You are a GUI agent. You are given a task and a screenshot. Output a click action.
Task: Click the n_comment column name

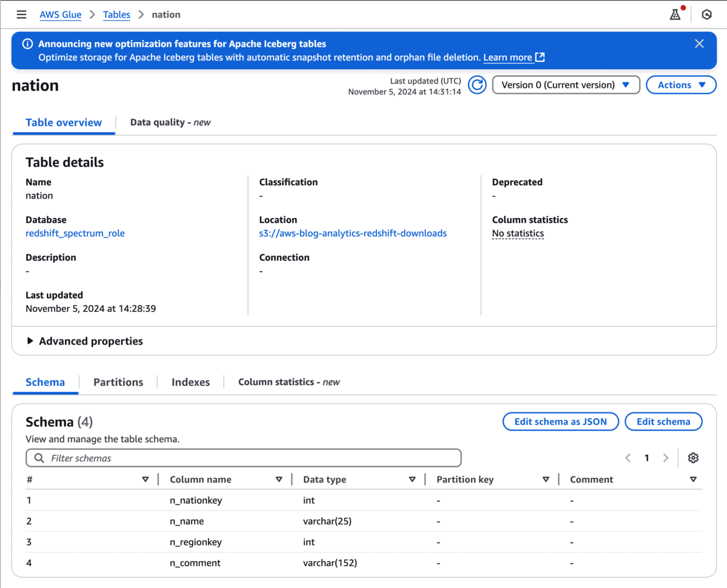(x=195, y=563)
